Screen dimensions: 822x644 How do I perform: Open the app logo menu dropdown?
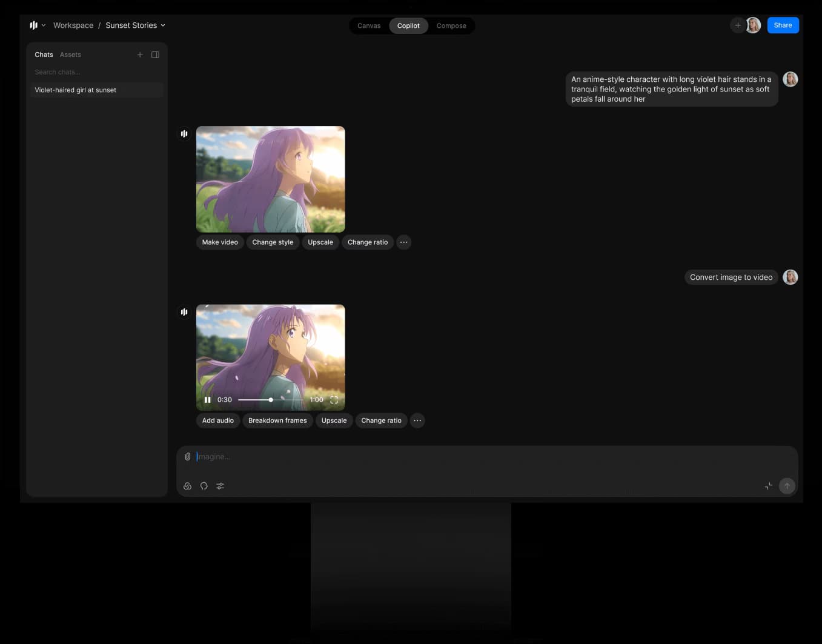(x=37, y=25)
